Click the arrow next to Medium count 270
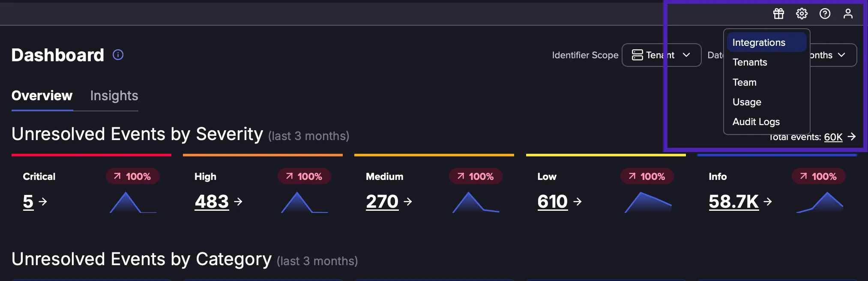 408,201
